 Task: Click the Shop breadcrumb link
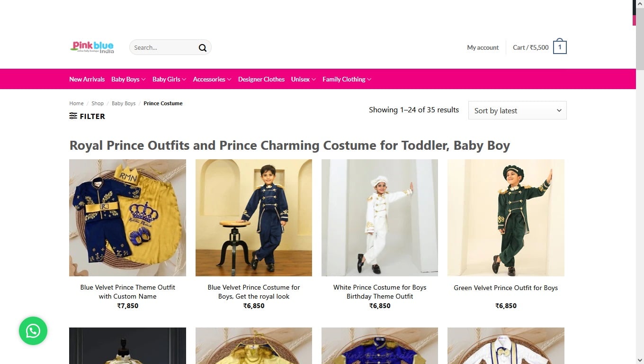pos(98,103)
